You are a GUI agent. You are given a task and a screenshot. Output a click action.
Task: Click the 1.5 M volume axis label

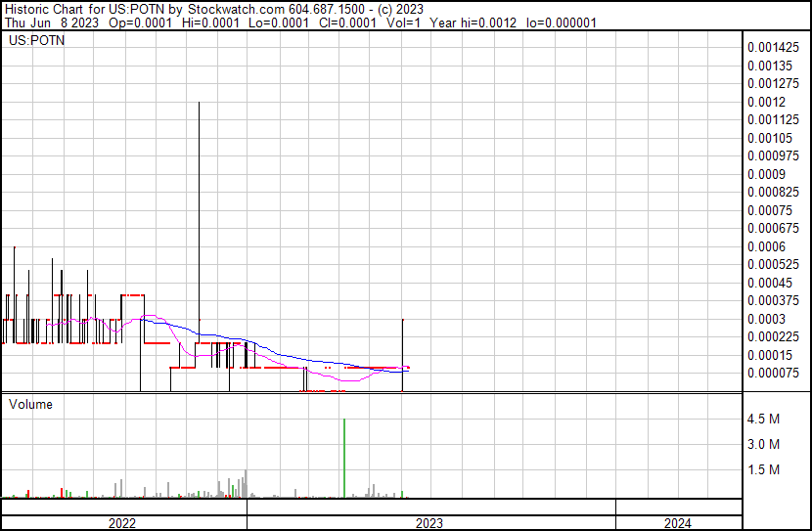coord(763,470)
